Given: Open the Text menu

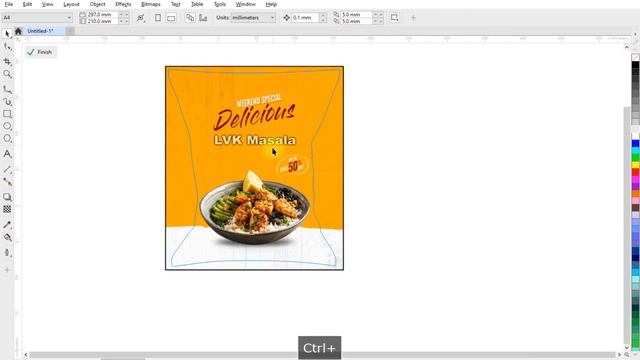Looking at the screenshot, I should point(176,4).
